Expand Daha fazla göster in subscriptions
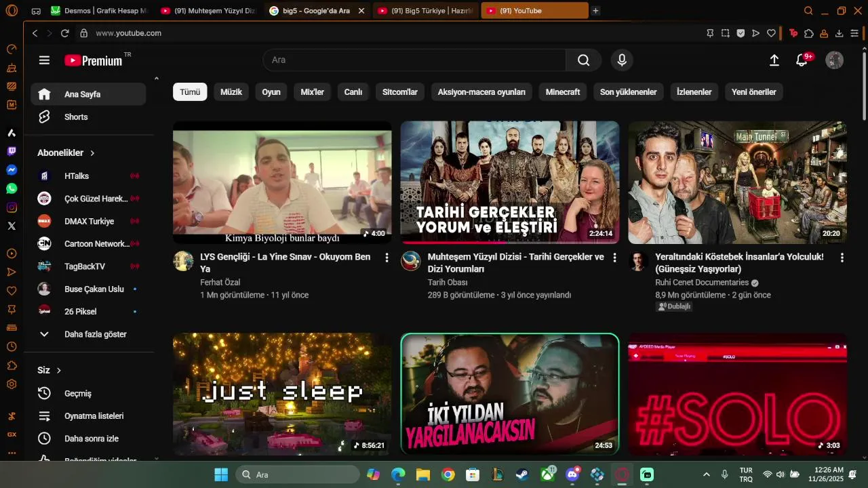 (x=88, y=334)
